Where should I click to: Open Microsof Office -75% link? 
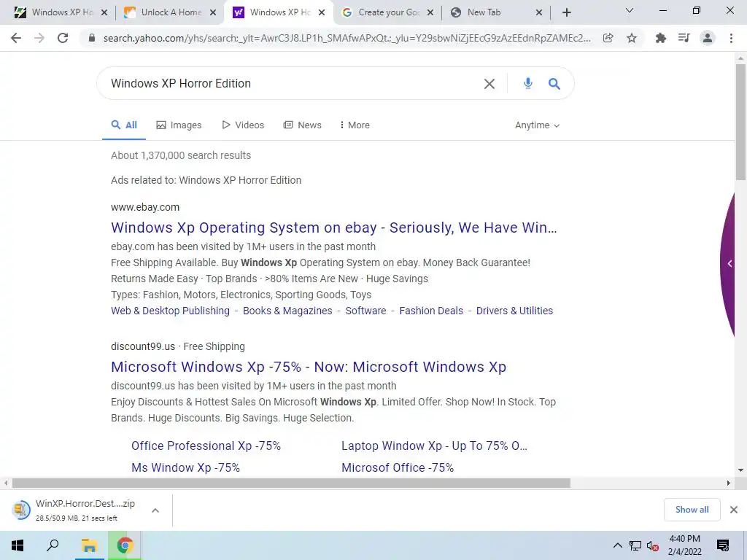398,467
